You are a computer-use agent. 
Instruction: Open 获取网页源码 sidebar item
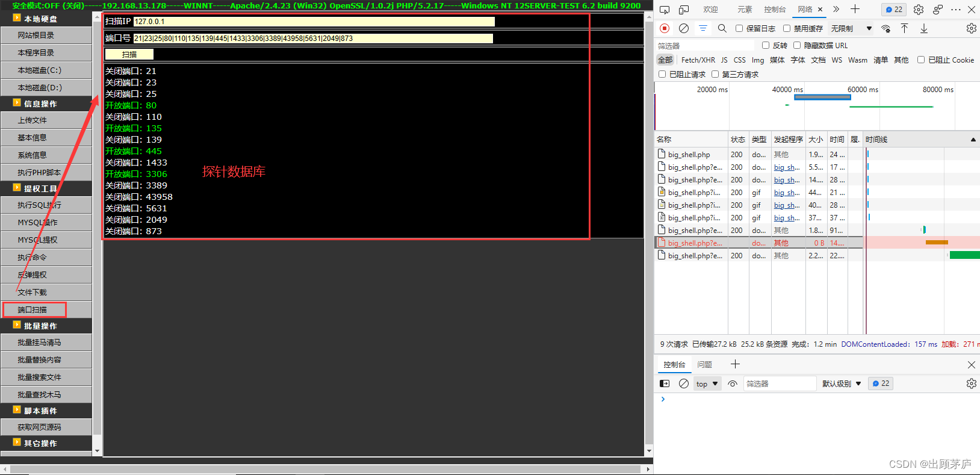pyautogui.click(x=46, y=427)
